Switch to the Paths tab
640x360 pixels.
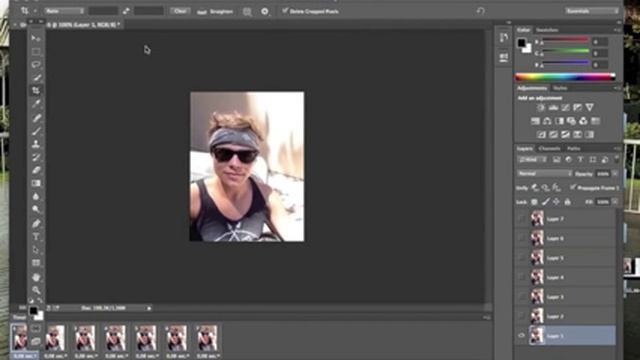(x=573, y=149)
